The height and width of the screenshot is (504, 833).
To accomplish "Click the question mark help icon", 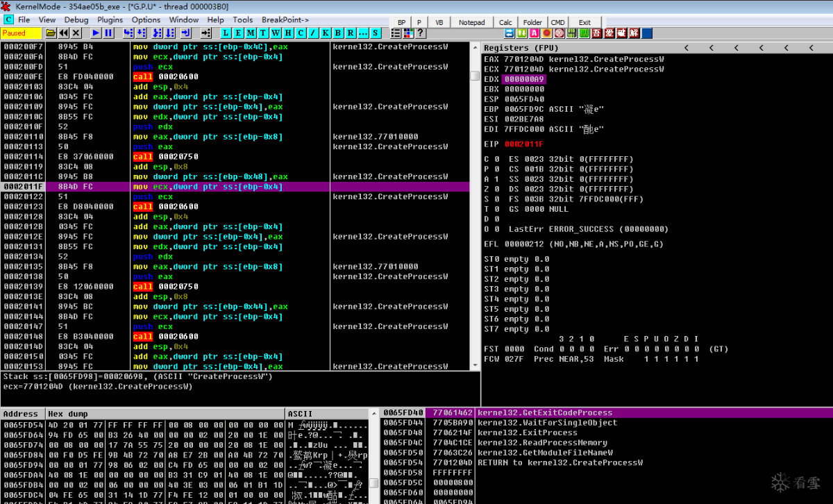I will tap(421, 33).
